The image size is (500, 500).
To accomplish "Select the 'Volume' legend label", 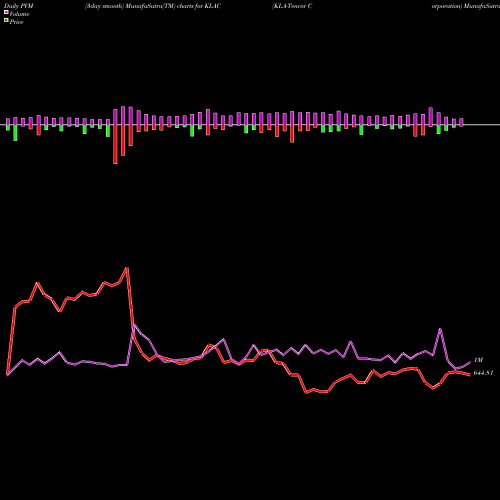I will pos(19,14).
